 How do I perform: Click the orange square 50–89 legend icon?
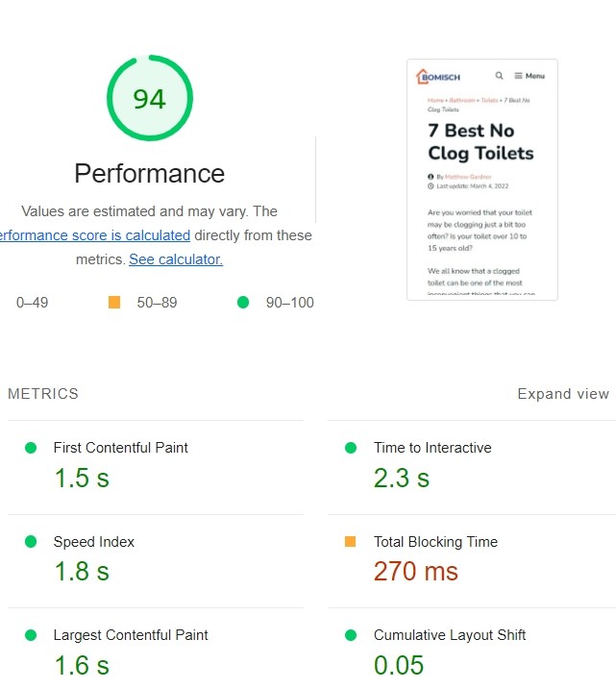coord(114,303)
